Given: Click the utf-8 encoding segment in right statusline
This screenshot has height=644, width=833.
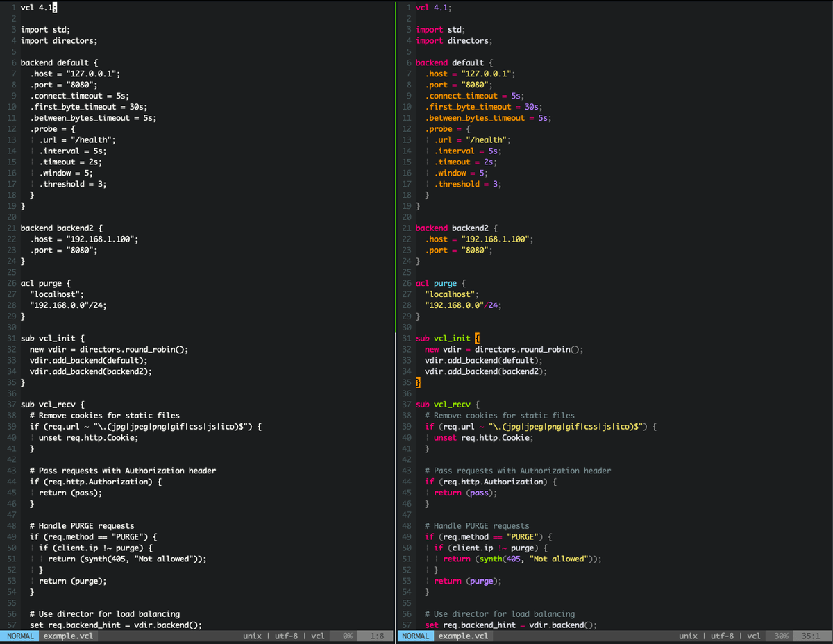Looking at the screenshot, I should pyautogui.click(x=722, y=636).
